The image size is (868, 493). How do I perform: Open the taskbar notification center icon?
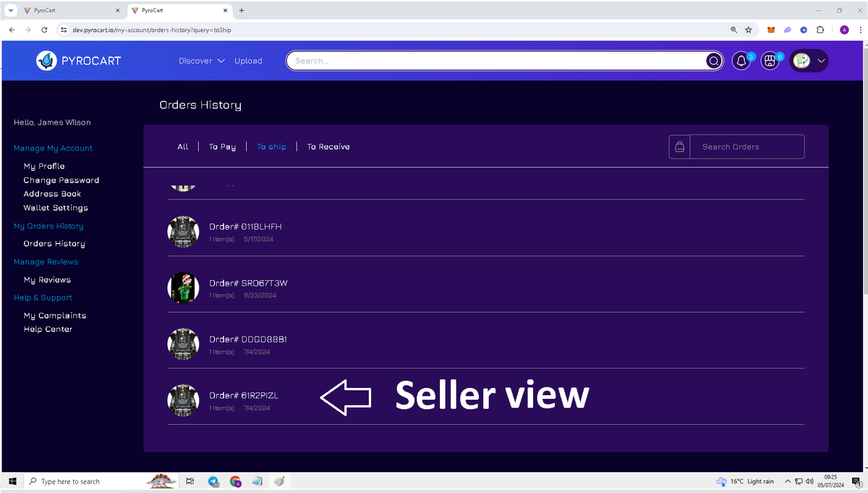[856, 481]
